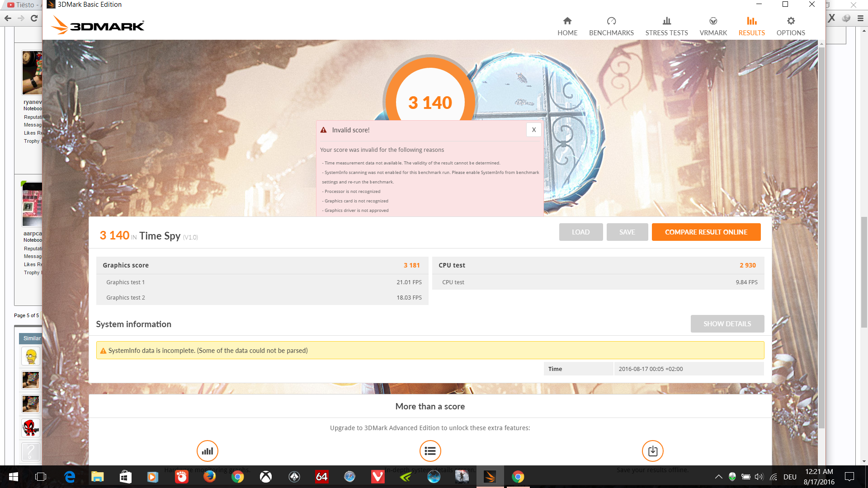
Task: Select the RESULTS tab
Action: point(751,26)
